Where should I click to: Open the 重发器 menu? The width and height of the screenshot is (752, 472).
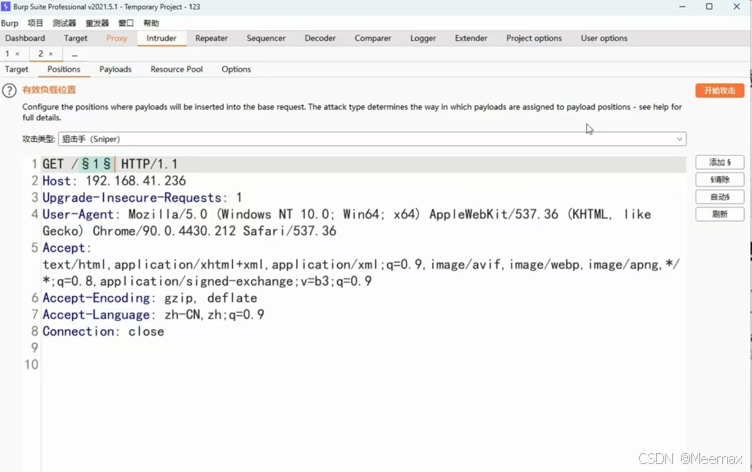(97, 23)
